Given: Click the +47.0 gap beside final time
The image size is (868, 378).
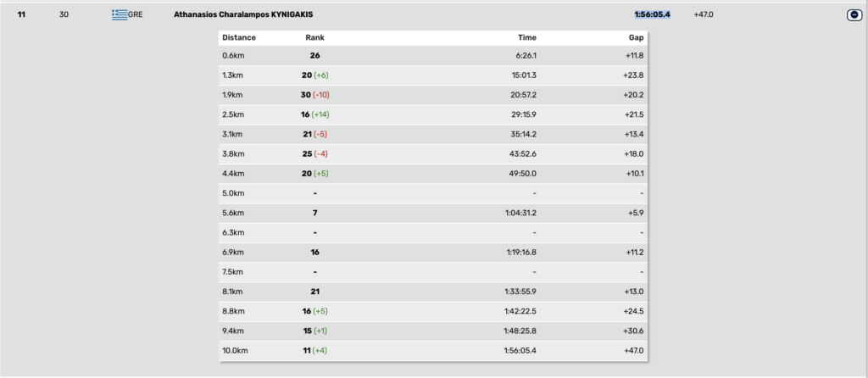Looking at the screenshot, I should pyautogui.click(x=704, y=15).
